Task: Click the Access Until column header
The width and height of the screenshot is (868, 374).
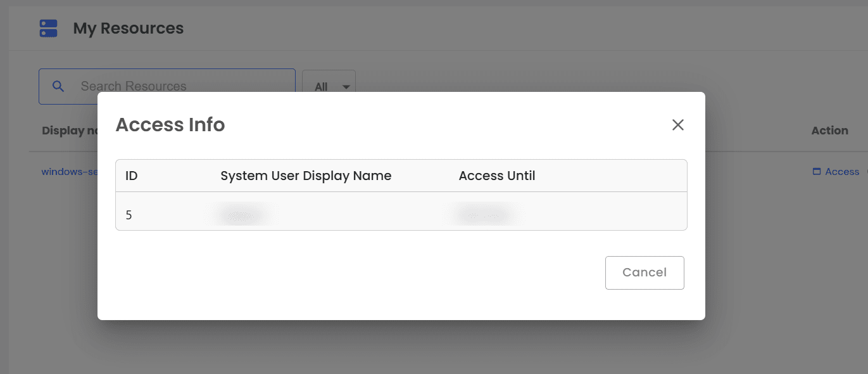Action: [497, 176]
